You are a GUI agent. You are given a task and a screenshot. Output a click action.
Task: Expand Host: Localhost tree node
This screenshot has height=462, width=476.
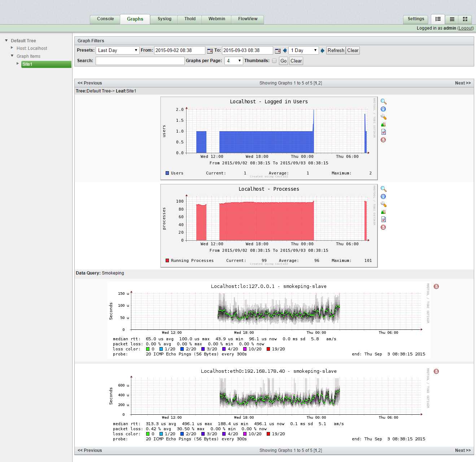click(x=12, y=48)
